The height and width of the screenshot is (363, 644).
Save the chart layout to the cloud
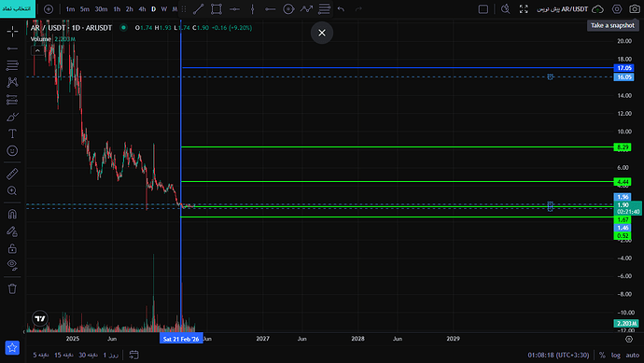[x=598, y=9]
